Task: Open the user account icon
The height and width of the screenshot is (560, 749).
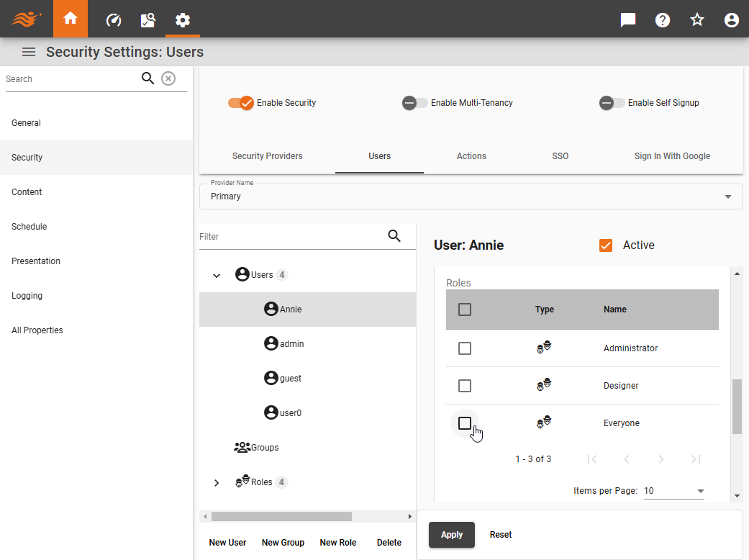Action: 731,19
